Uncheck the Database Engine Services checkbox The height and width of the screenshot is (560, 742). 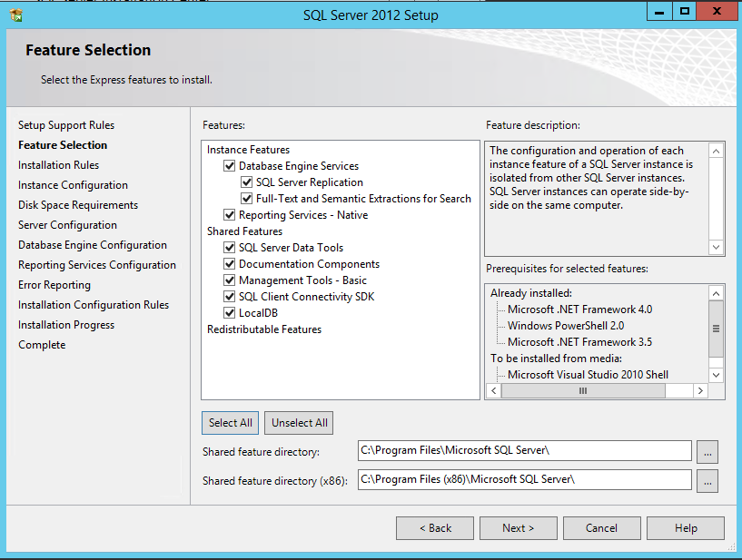click(230, 166)
